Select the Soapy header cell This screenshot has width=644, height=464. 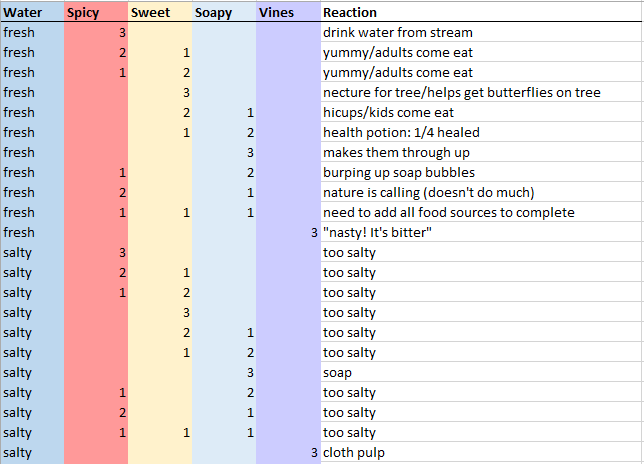click(223, 13)
